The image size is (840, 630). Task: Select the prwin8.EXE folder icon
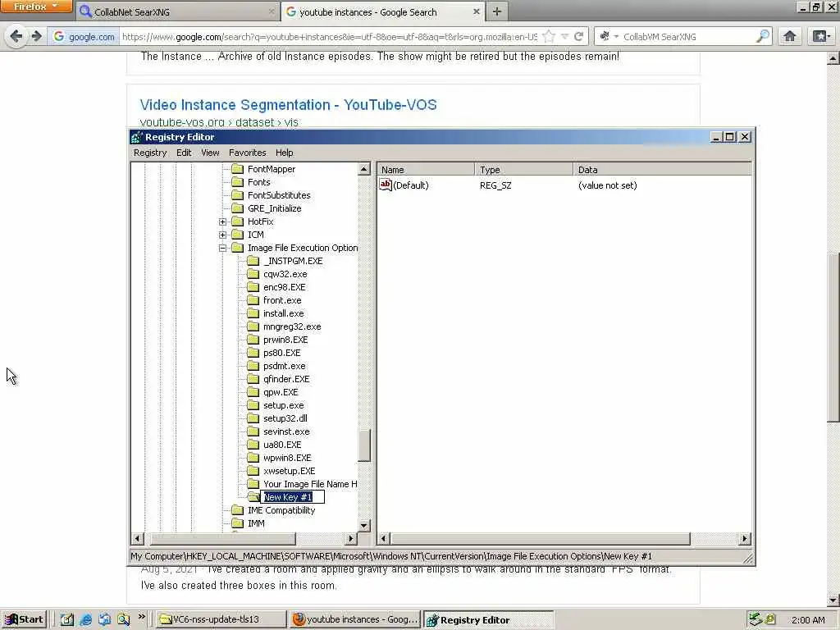pos(253,340)
